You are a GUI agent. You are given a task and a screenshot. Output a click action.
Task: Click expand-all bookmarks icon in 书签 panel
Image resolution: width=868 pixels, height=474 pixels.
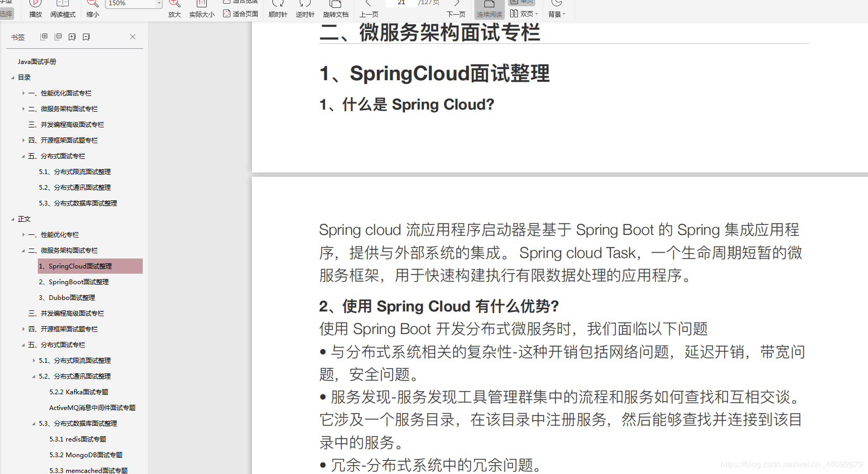click(x=44, y=37)
